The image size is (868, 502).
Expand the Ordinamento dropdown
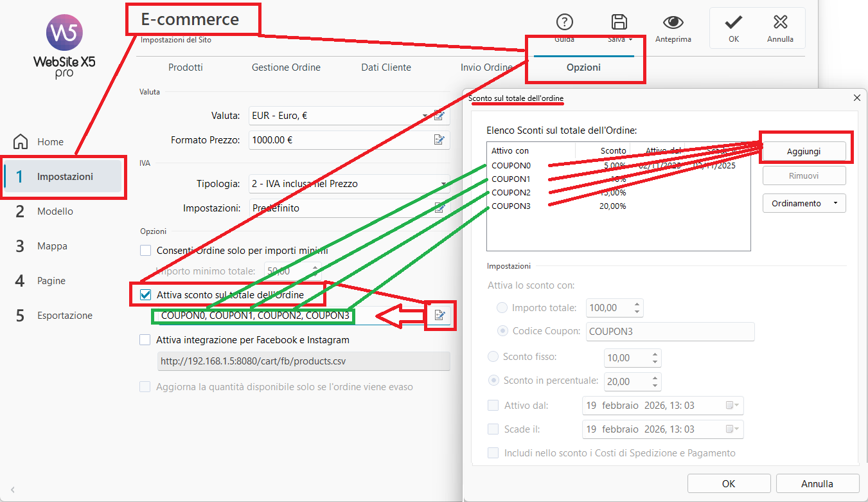804,203
